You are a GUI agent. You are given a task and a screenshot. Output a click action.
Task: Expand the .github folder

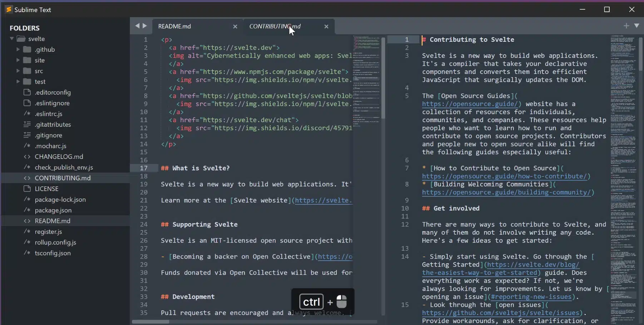pyautogui.click(x=18, y=49)
